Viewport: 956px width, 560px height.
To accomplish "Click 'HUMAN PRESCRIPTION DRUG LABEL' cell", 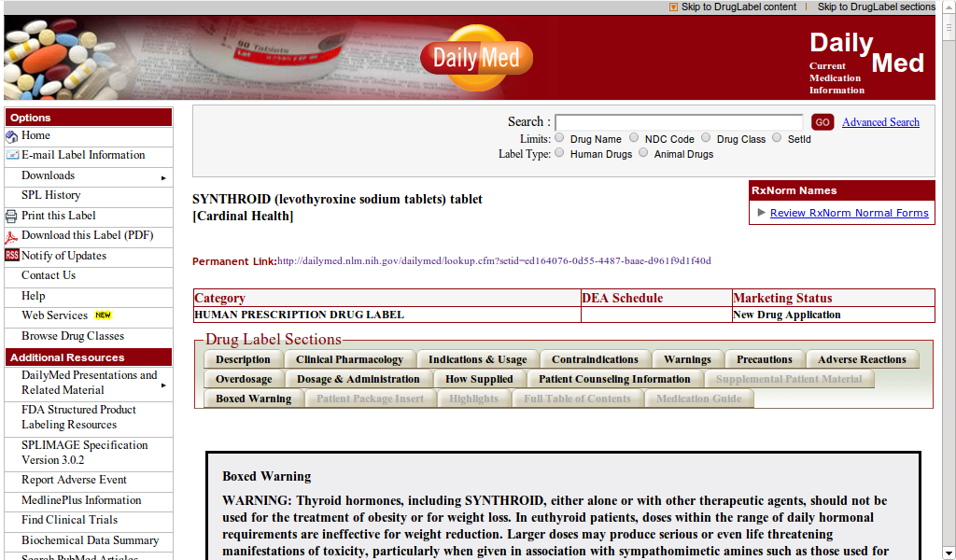I will [387, 315].
